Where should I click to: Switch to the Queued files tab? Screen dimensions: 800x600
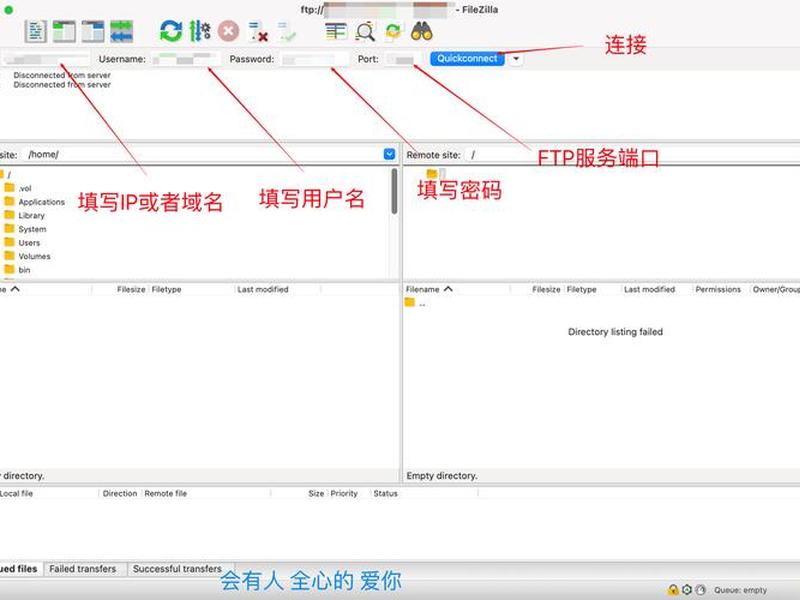click(19, 568)
